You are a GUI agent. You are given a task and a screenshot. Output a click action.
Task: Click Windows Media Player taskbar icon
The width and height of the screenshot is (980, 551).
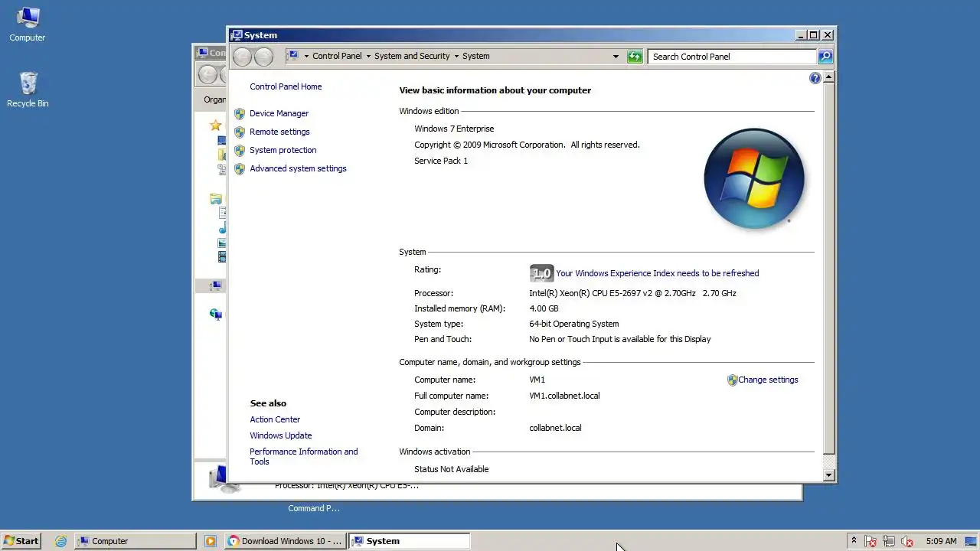(210, 541)
